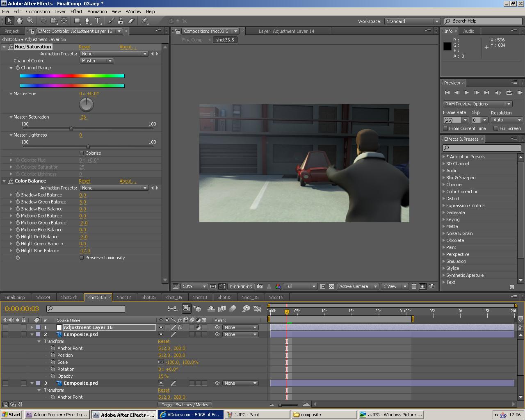Open graph editor button in timeline
This screenshot has height=420, width=525.
click(x=258, y=308)
